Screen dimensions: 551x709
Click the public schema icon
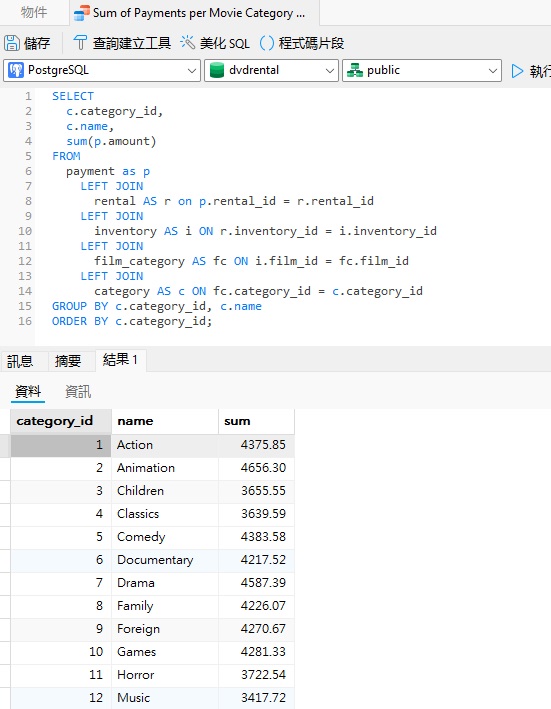(x=355, y=71)
